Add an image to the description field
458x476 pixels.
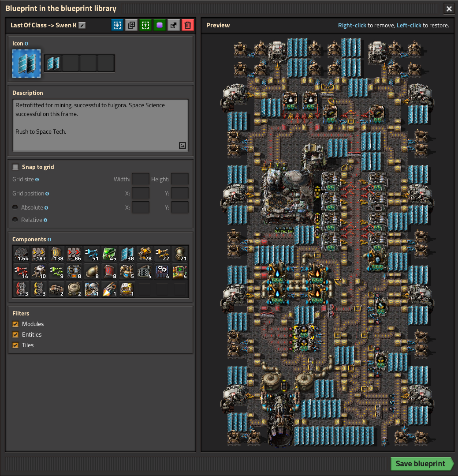tap(182, 145)
